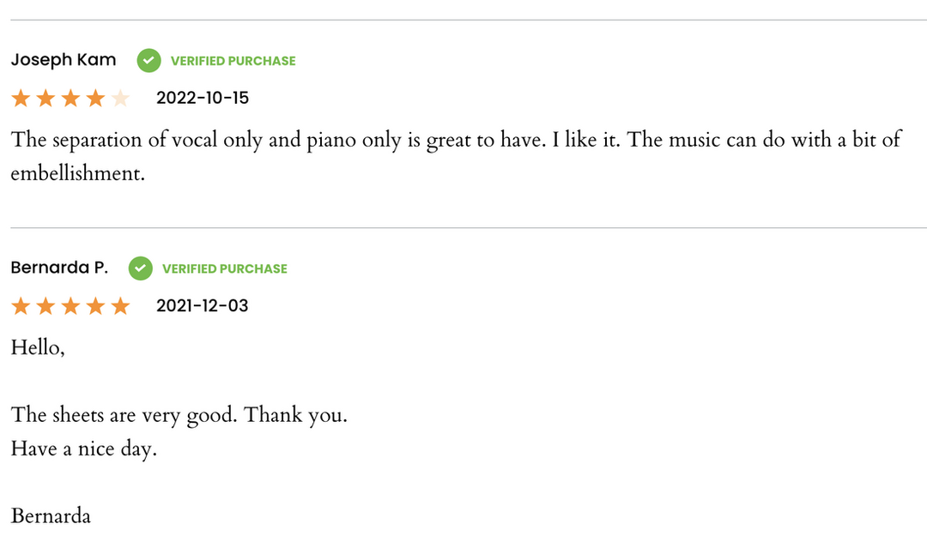Select the third star in Bernarda P.'s rating
The image size is (927, 560).
coord(70,306)
